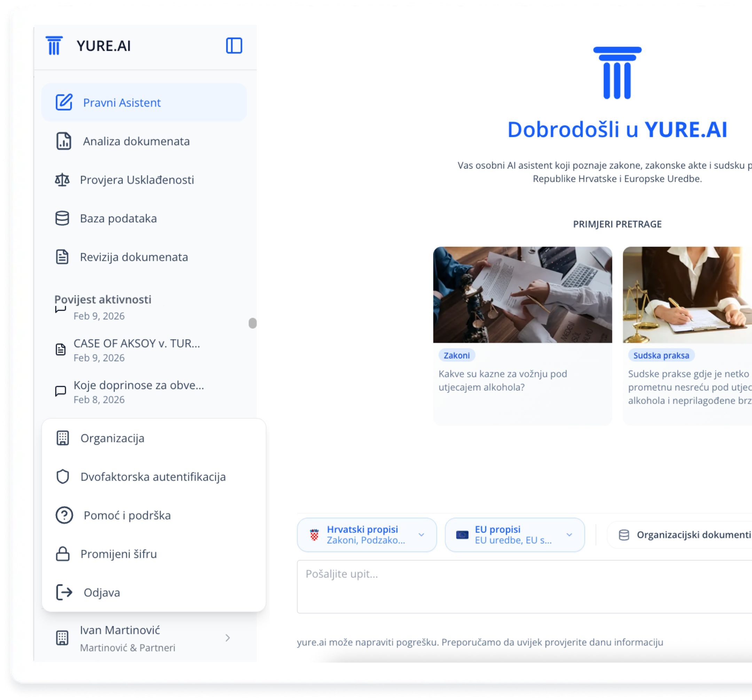Screen dimensions: 752x700
Task: Expand the Ivan Martinović user menu chevron
Action: point(227,638)
